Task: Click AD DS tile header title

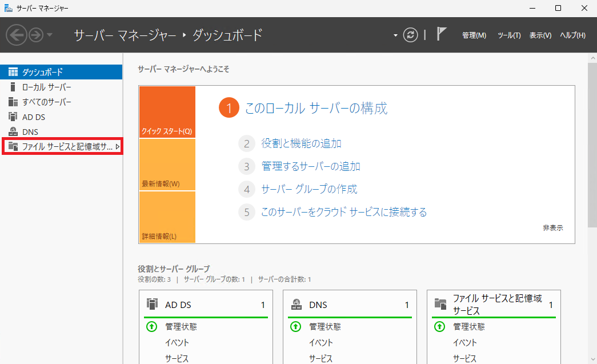Action: pos(178,305)
